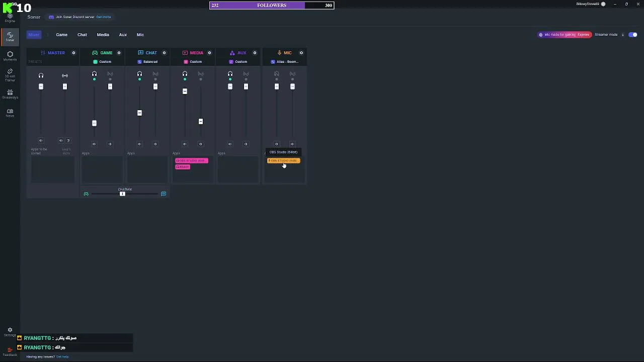
Task: Select the OBS Studio app chip under MEDIA
Action: click(x=192, y=160)
